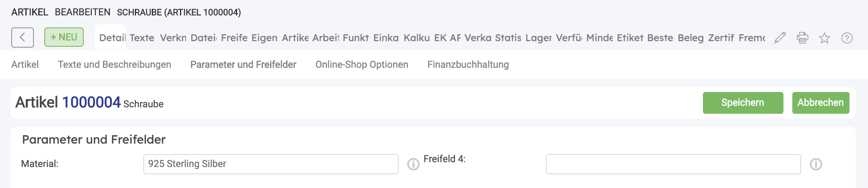Open the help question mark icon

(x=847, y=38)
